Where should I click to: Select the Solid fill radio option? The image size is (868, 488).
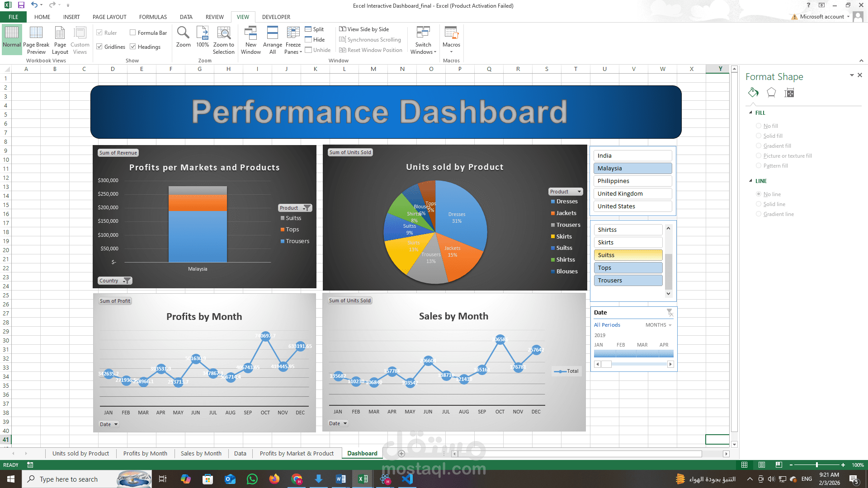tap(759, 136)
